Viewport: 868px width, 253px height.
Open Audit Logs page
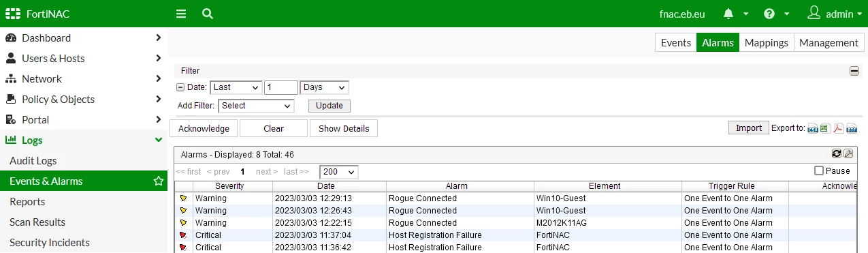click(x=84, y=161)
